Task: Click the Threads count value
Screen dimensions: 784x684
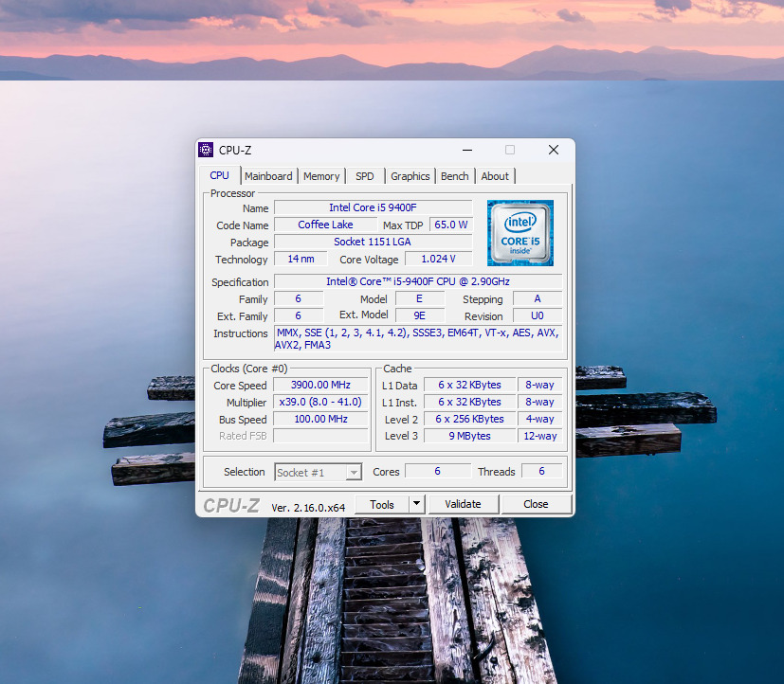Action: tap(541, 471)
